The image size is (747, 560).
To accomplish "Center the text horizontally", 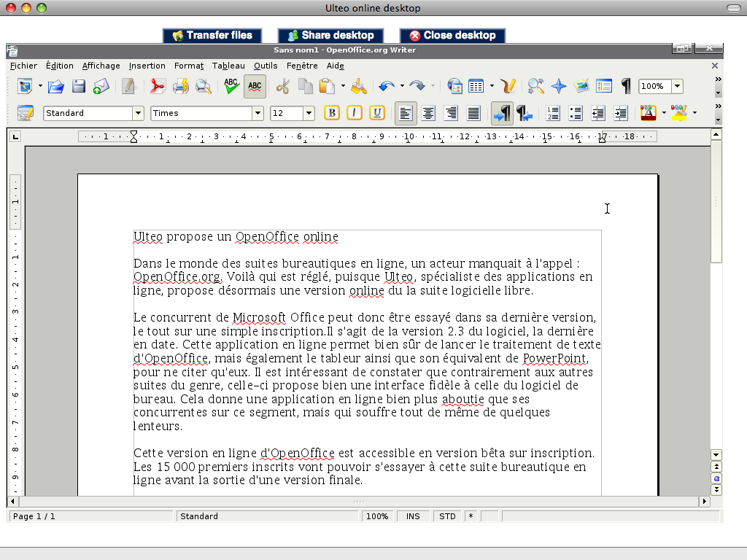I will [428, 113].
